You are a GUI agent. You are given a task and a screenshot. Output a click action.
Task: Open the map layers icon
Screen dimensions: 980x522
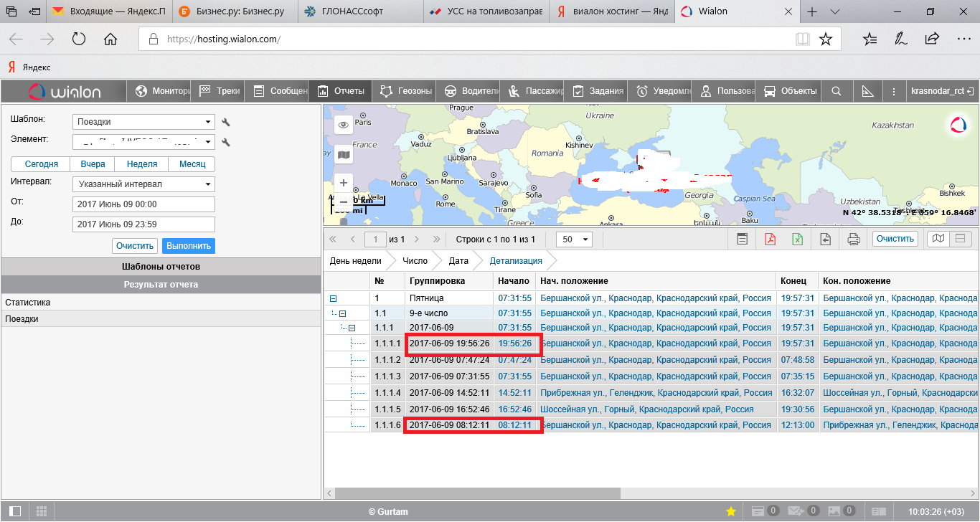(x=344, y=154)
